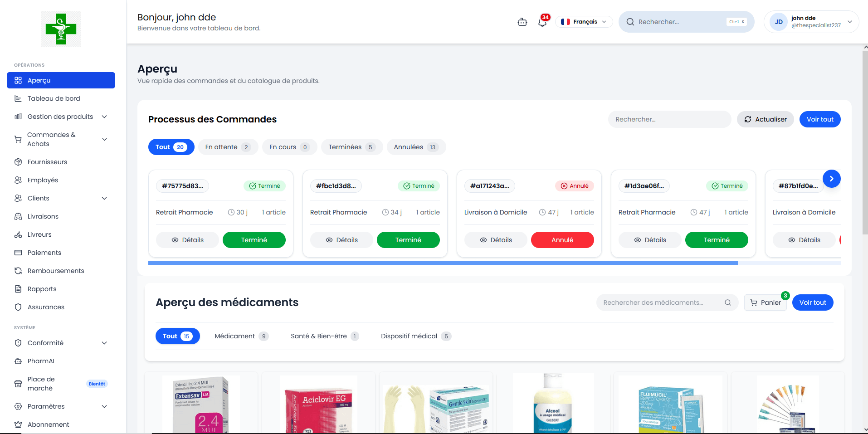Click Voir tout for orders
Viewport: 868px width, 434px height.
point(820,119)
